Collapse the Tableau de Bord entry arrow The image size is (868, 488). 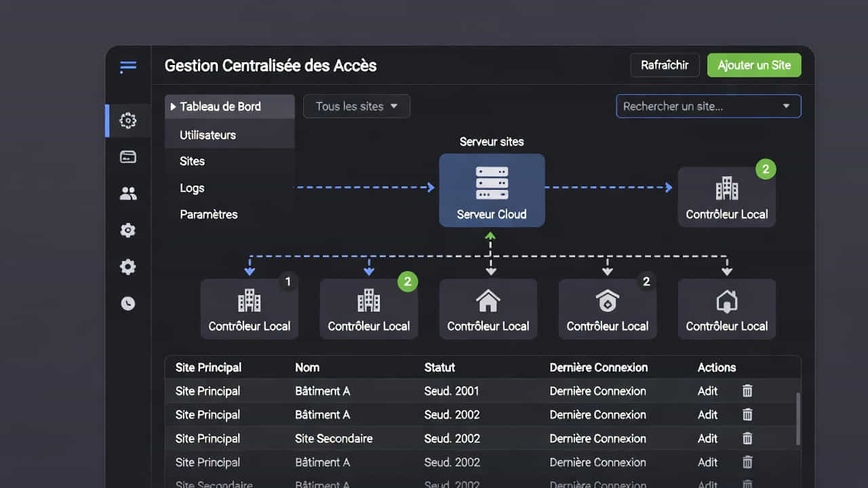click(174, 106)
